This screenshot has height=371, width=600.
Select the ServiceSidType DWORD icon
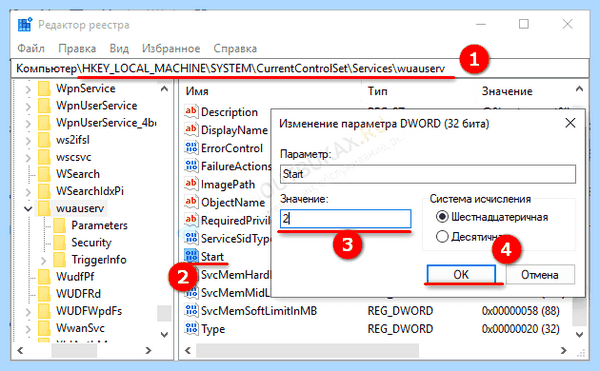tap(191, 238)
